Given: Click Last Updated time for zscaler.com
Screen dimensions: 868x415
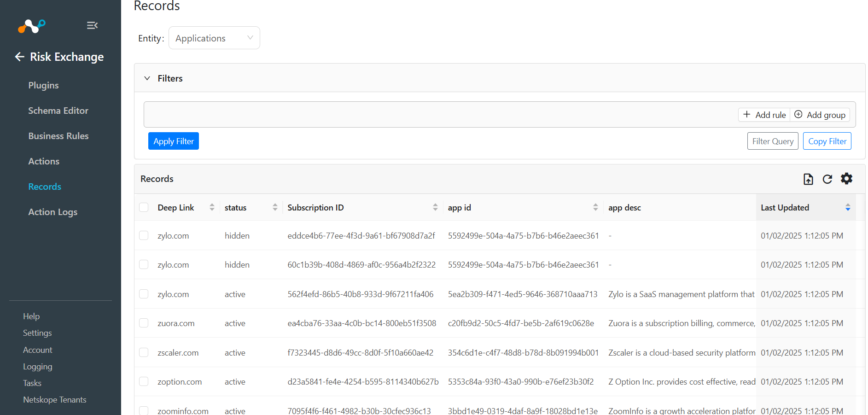Looking at the screenshot, I should (x=802, y=353).
